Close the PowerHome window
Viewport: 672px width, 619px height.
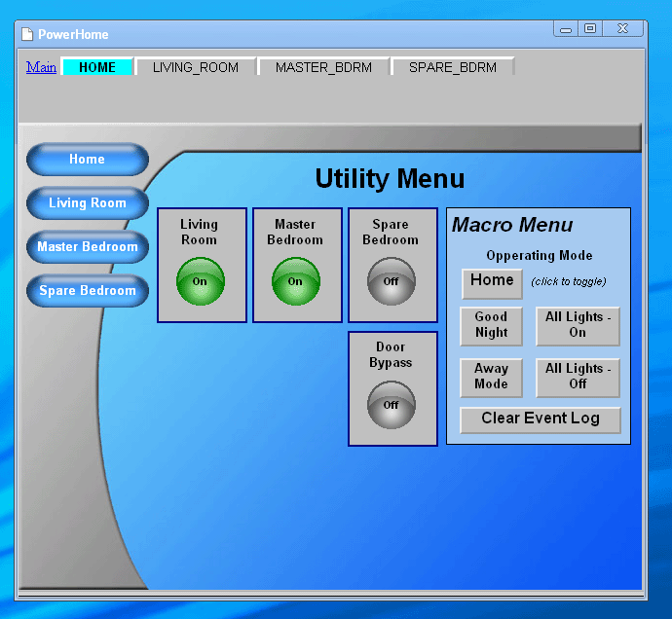[x=622, y=28]
